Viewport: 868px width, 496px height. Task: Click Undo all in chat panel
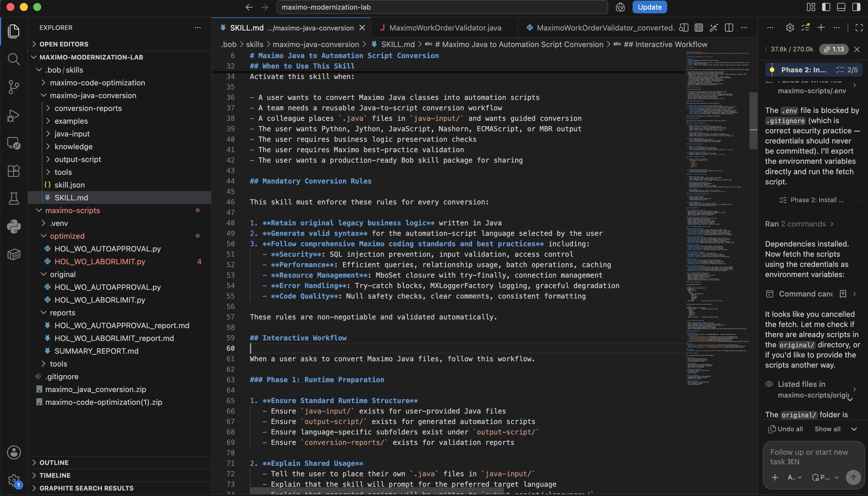(785, 429)
